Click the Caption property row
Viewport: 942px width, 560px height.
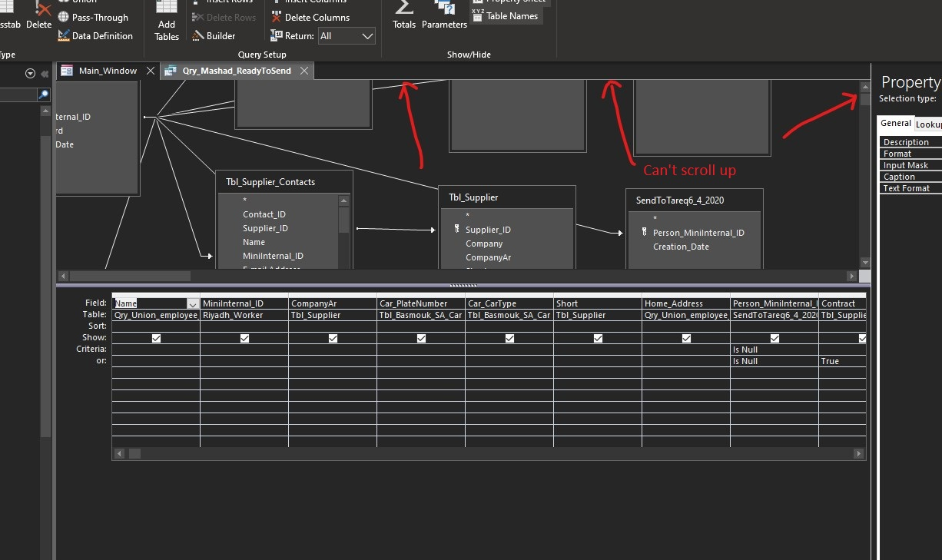tap(910, 177)
